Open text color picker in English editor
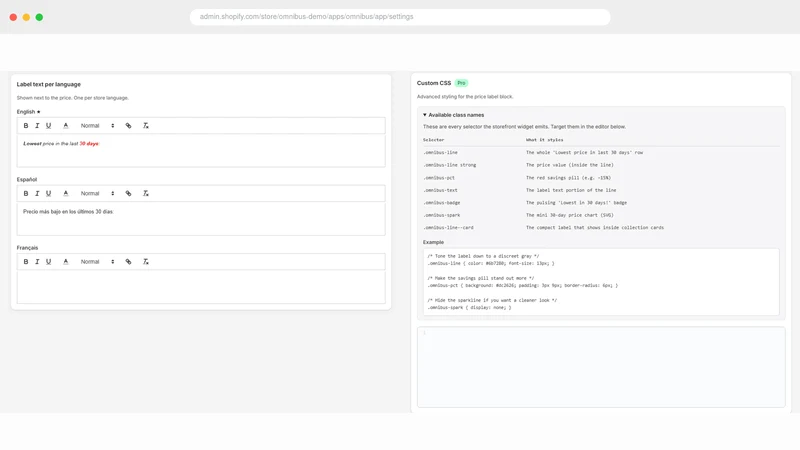This screenshot has width=800, height=450. pos(65,126)
